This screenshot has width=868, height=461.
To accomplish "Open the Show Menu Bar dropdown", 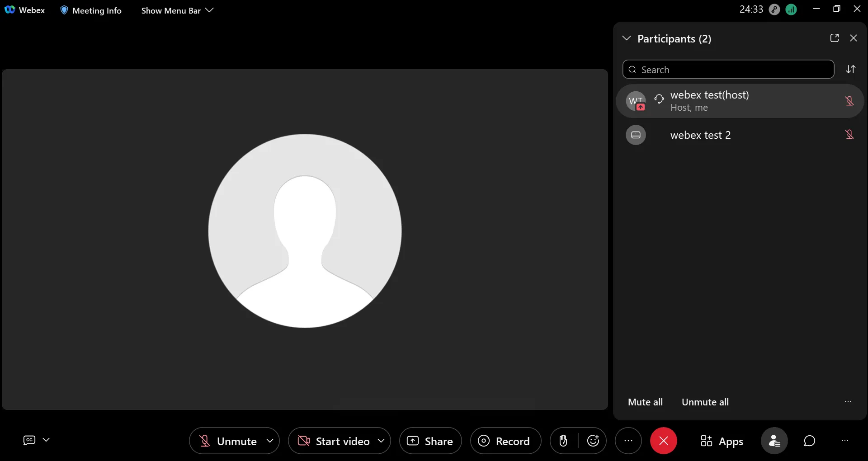I will [x=177, y=10].
